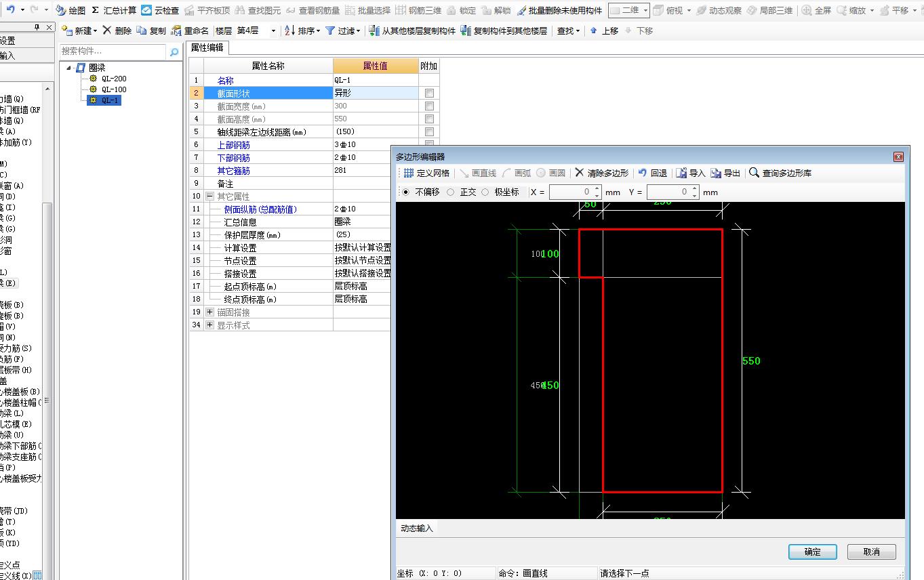Screen dimensions: 924x580
Task: Close the 多边形编辑器 dialog
Action: tap(898, 157)
